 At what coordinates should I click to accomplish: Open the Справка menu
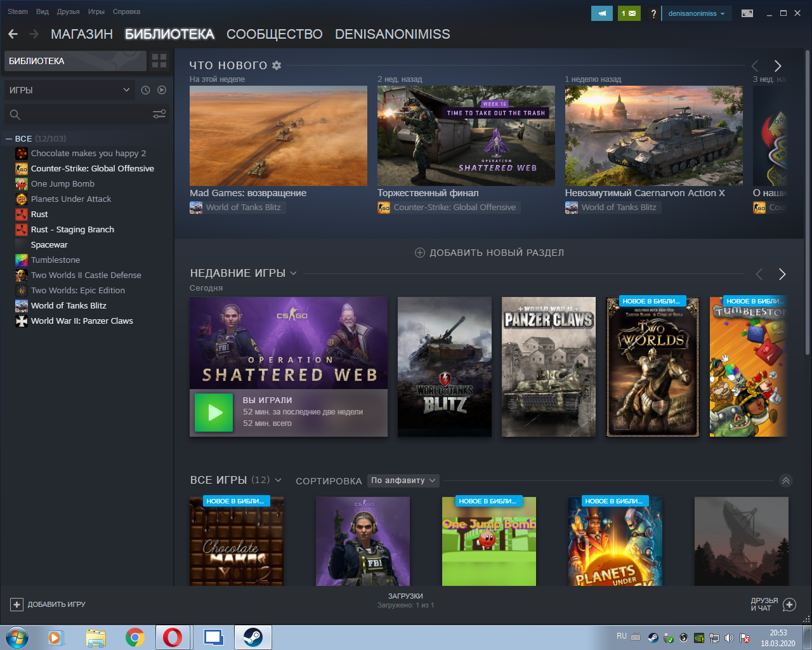[x=126, y=11]
